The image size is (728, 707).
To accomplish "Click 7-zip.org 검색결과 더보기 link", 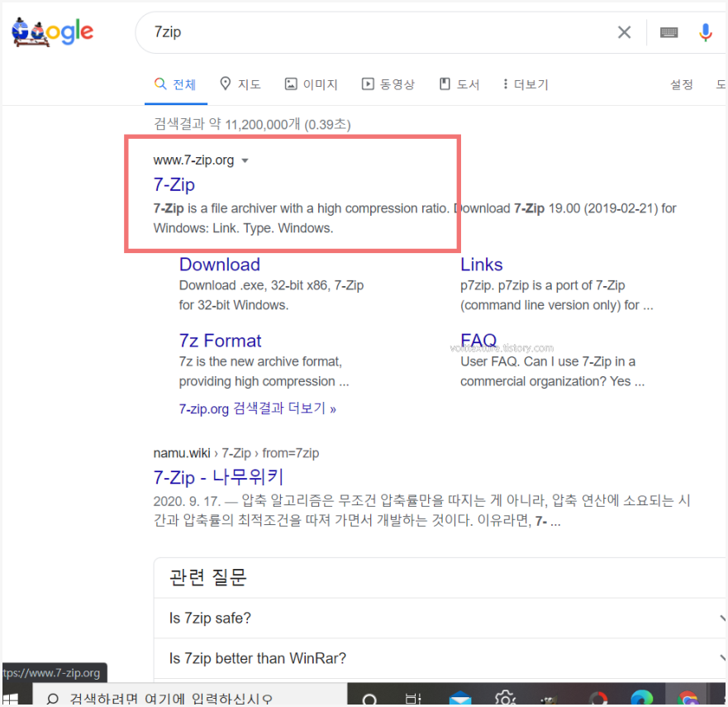I will [x=257, y=408].
